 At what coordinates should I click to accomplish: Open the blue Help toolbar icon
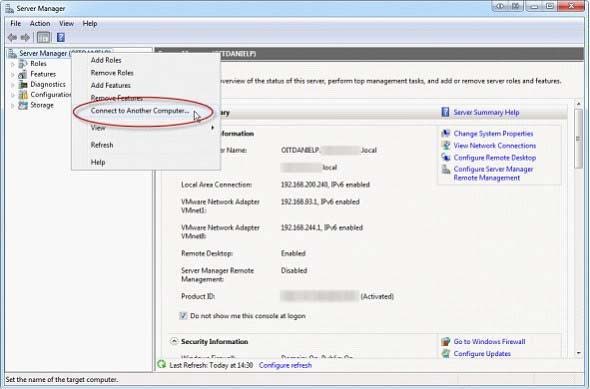point(61,38)
